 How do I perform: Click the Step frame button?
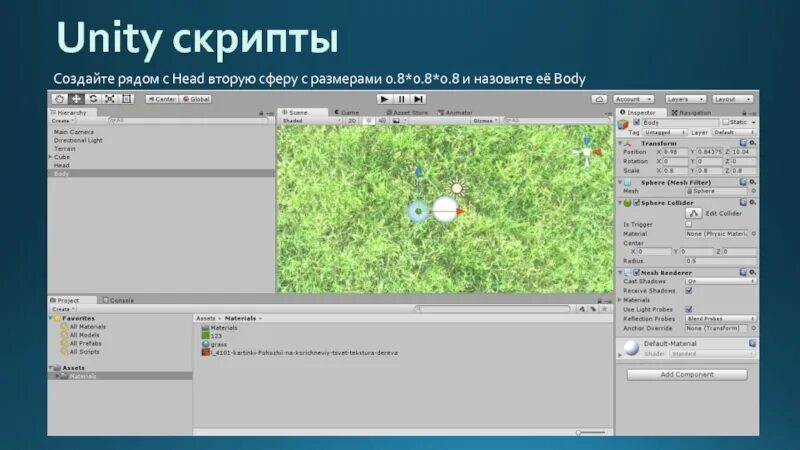pos(418,99)
